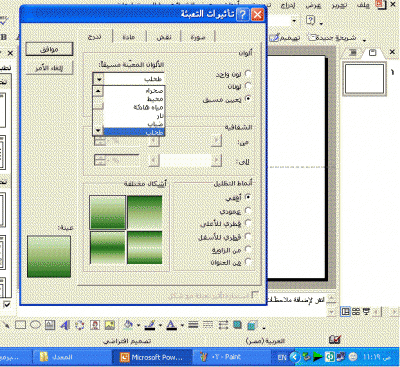This screenshot has height=367, width=400.
Task: Insert WordArt from drawing toolbar
Action: [65, 325]
